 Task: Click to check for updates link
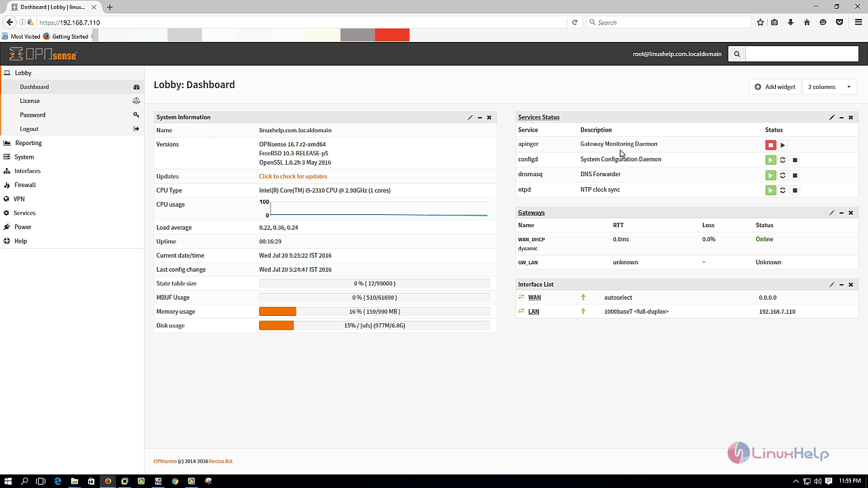pyautogui.click(x=293, y=176)
